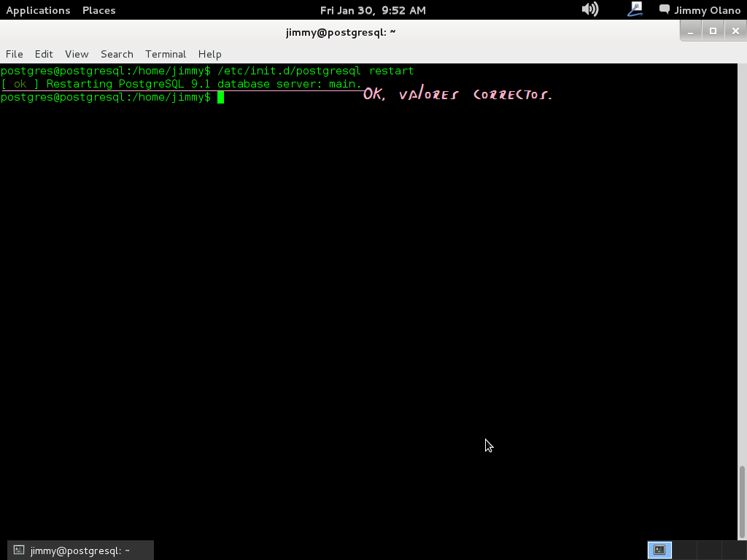Screen dimensions: 747x560
Task: Open the Search menu
Action: pyautogui.click(x=117, y=54)
